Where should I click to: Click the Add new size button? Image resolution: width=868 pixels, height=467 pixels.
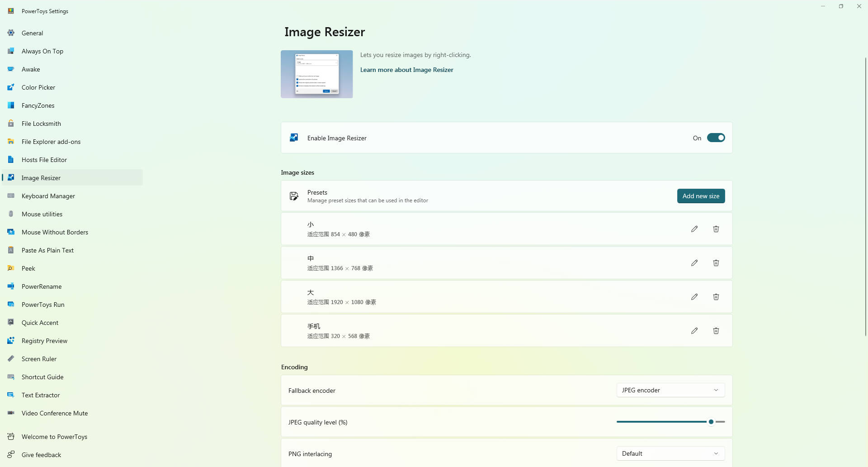(x=701, y=196)
